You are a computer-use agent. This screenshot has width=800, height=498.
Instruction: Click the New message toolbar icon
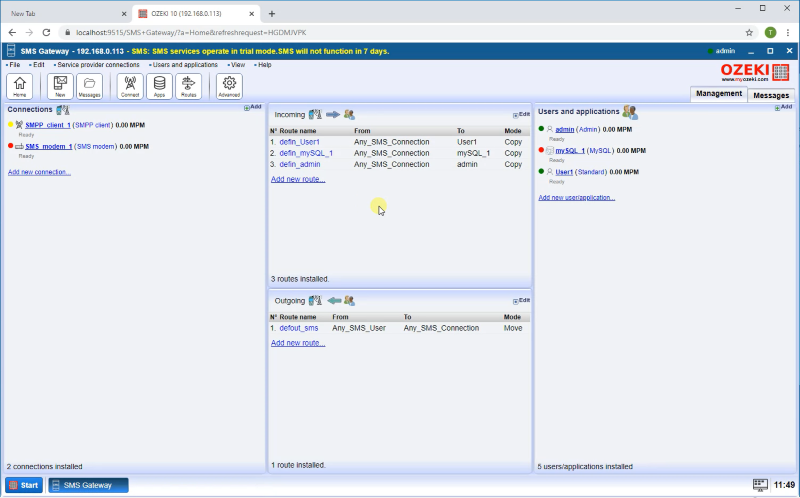pos(60,86)
